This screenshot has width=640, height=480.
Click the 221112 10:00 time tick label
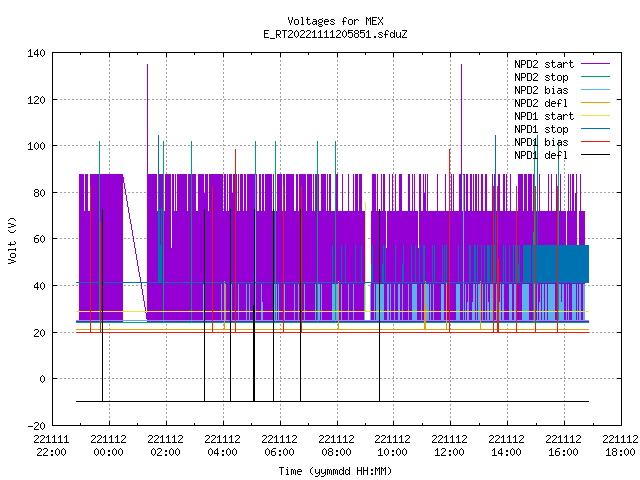393,446
